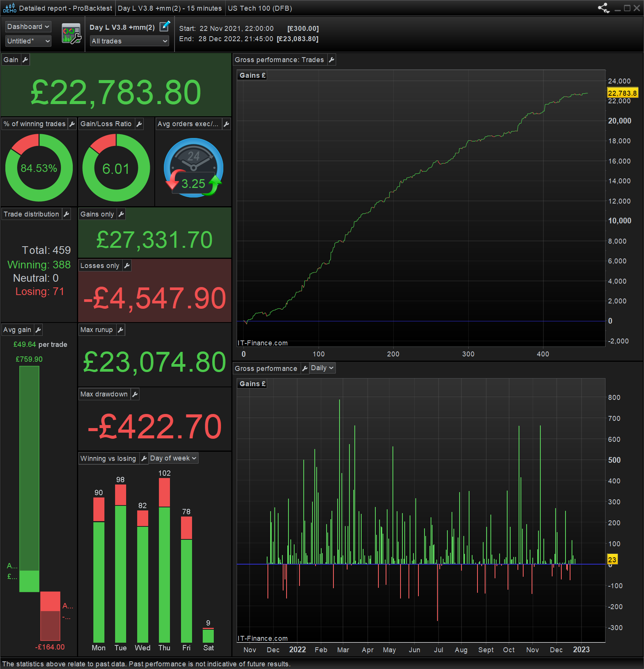Click the £49.64 per trade text
This screenshot has width=644, height=669.
point(40,345)
